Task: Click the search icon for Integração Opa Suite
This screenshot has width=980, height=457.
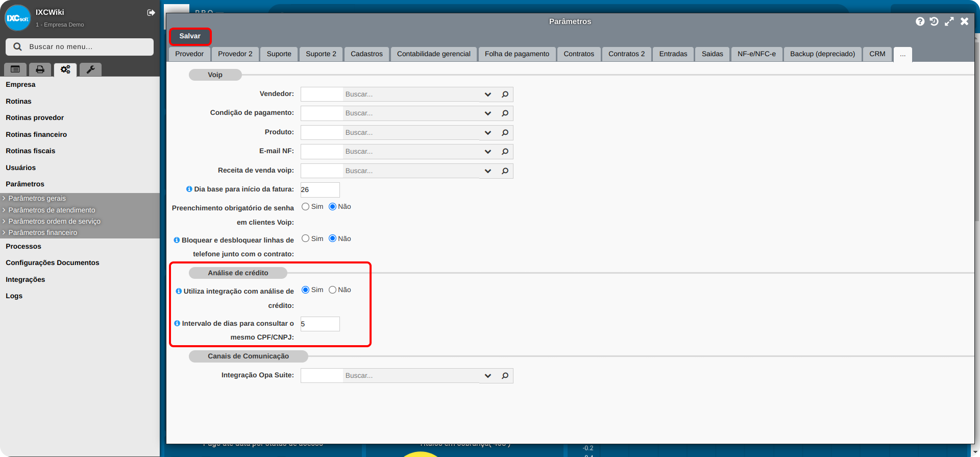Action: coord(505,376)
